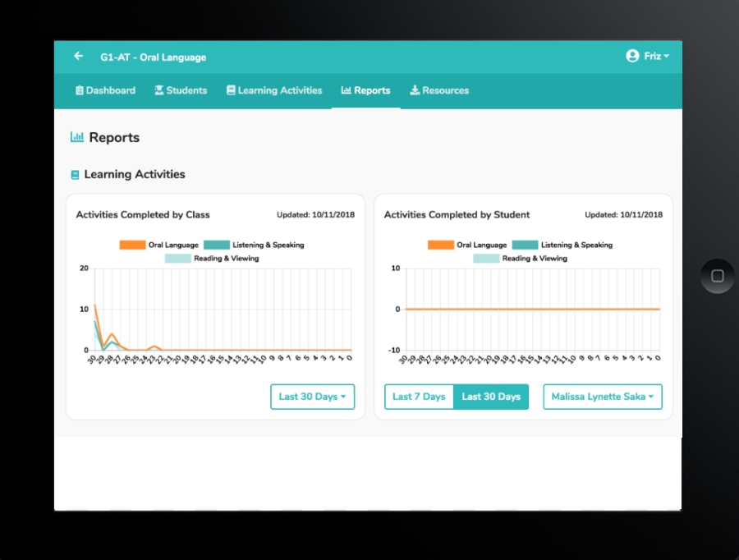The height and width of the screenshot is (560, 739).
Task: Toggle to Last 7 Days view
Action: tap(419, 397)
